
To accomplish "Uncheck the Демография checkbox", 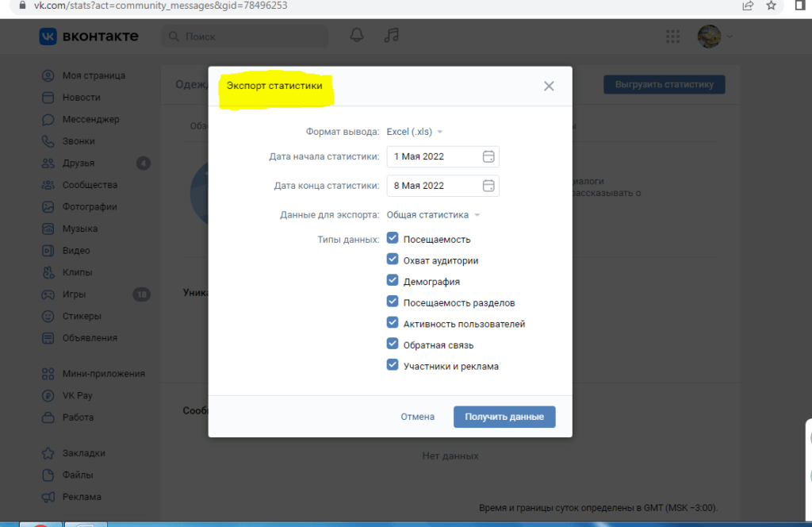I will [x=393, y=281].
